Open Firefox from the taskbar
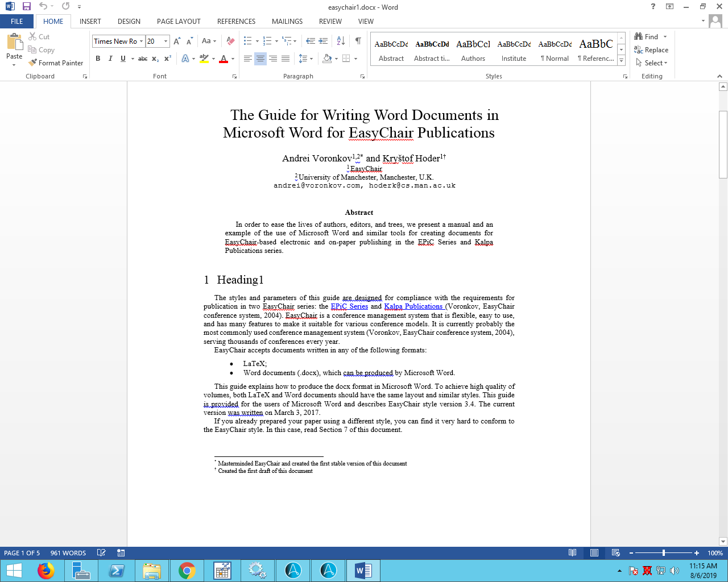The height and width of the screenshot is (582, 728). [45, 570]
